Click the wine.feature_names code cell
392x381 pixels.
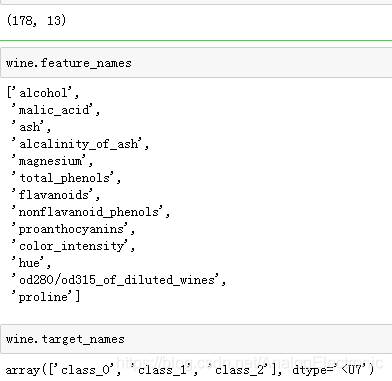[196, 63]
